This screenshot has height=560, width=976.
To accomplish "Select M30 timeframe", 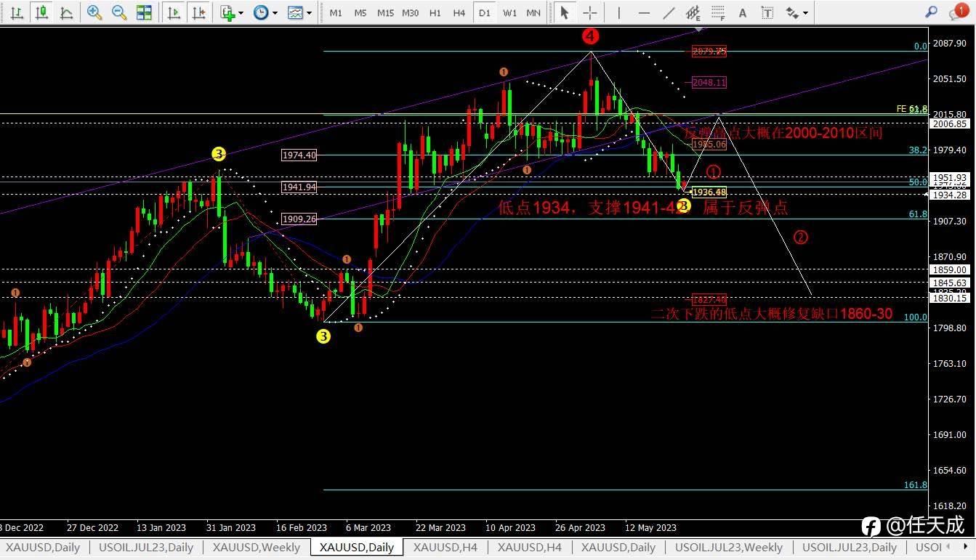I will [411, 13].
